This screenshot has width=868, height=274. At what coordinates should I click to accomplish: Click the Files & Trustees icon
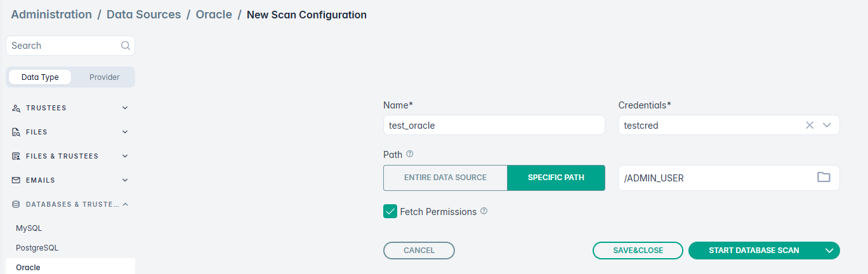16,156
